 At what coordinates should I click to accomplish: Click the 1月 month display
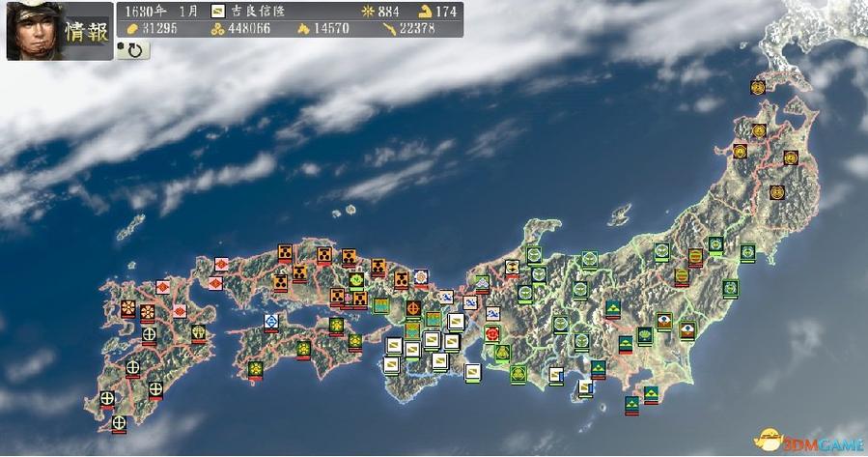[x=188, y=11]
